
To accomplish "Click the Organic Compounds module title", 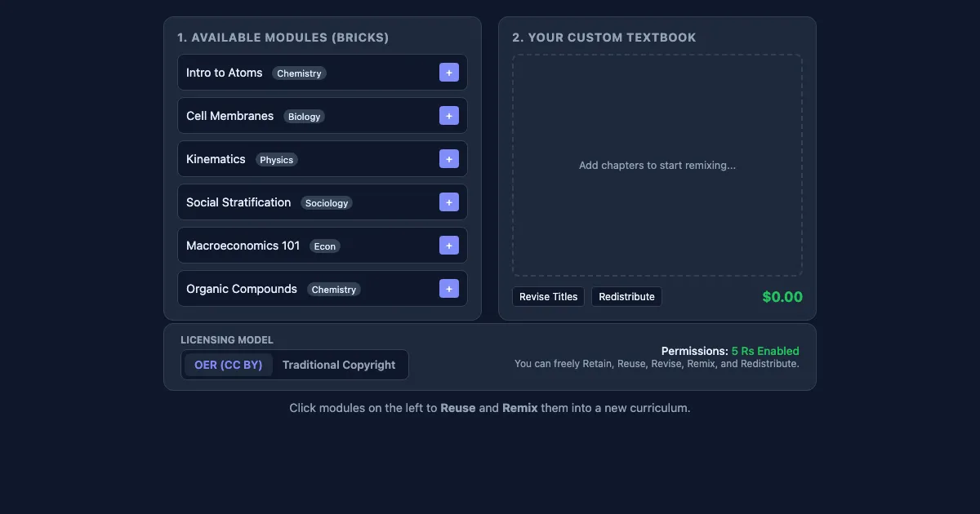I will [x=242, y=289].
